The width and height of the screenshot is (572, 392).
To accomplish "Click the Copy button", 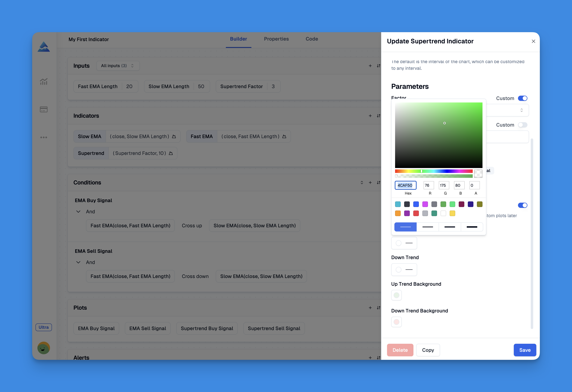I will pyautogui.click(x=428, y=350).
